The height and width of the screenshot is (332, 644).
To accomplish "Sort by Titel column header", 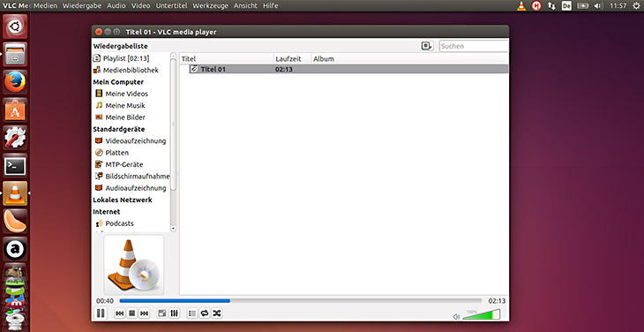I will coord(227,59).
